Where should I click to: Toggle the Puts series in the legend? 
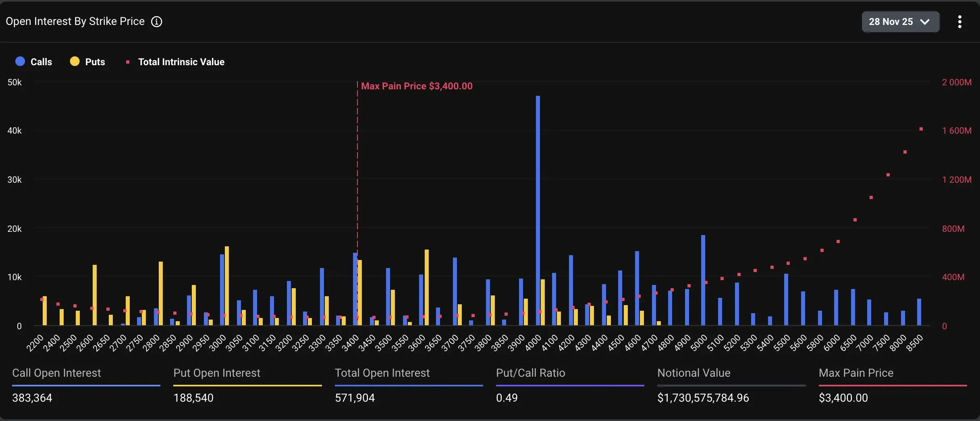[x=87, y=62]
